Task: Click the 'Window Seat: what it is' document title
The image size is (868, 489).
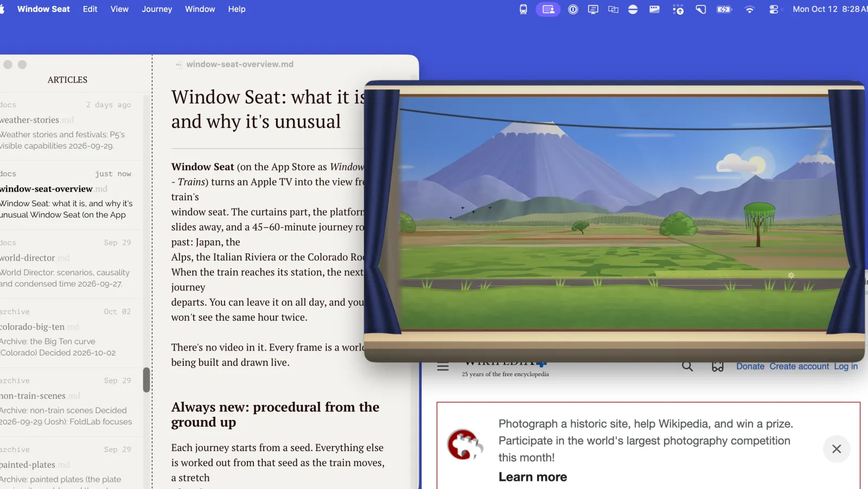Action: point(269,109)
